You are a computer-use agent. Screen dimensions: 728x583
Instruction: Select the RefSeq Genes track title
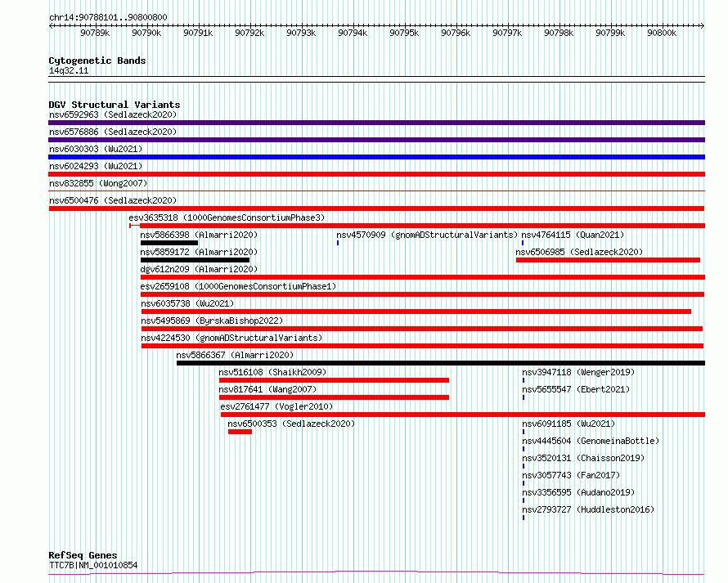click(x=83, y=555)
